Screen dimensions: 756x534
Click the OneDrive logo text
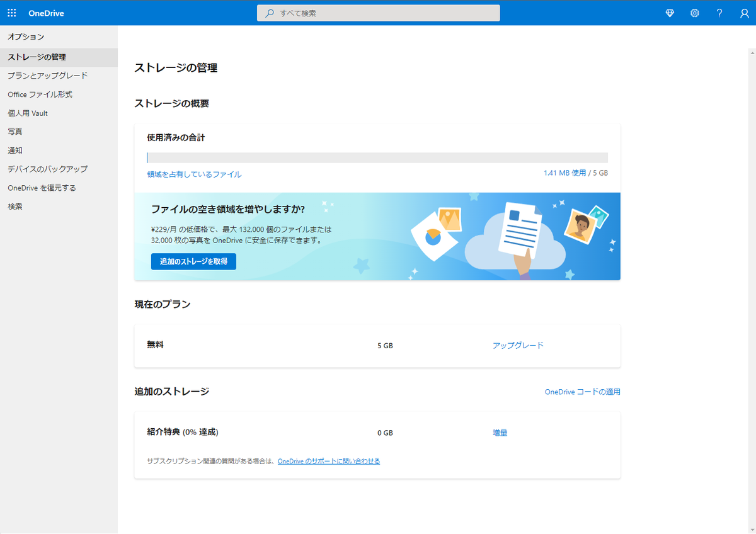pos(46,13)
